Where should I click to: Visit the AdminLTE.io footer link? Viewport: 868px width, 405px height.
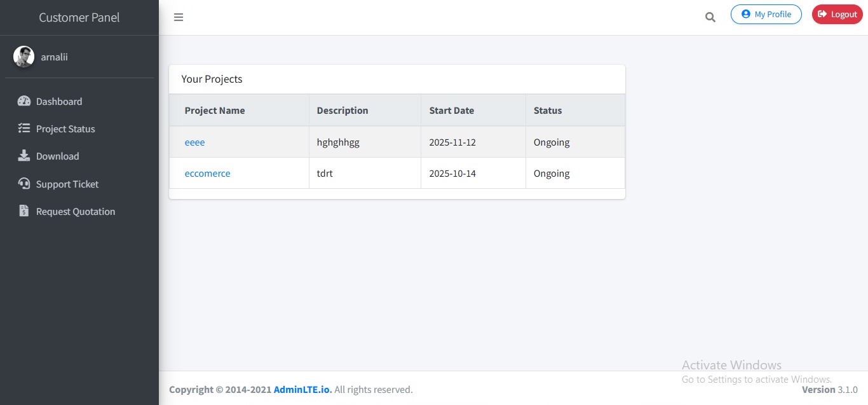(x=301, y=389)
